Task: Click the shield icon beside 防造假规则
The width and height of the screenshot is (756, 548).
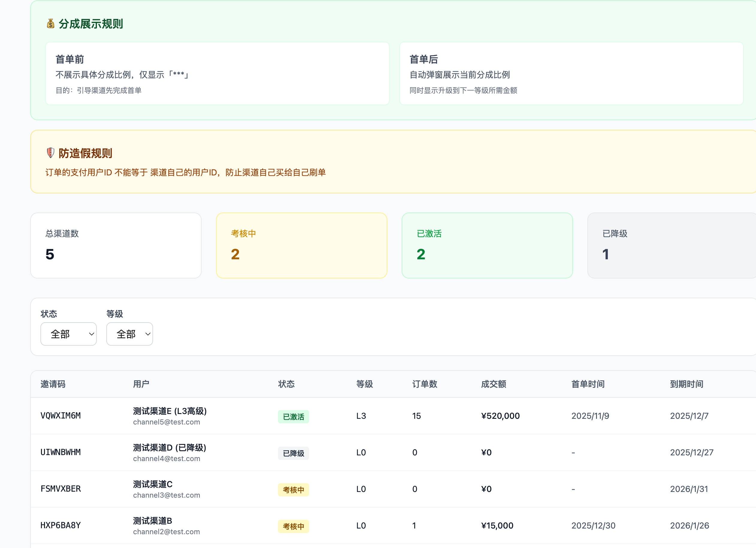Action: tap(50, 153)
